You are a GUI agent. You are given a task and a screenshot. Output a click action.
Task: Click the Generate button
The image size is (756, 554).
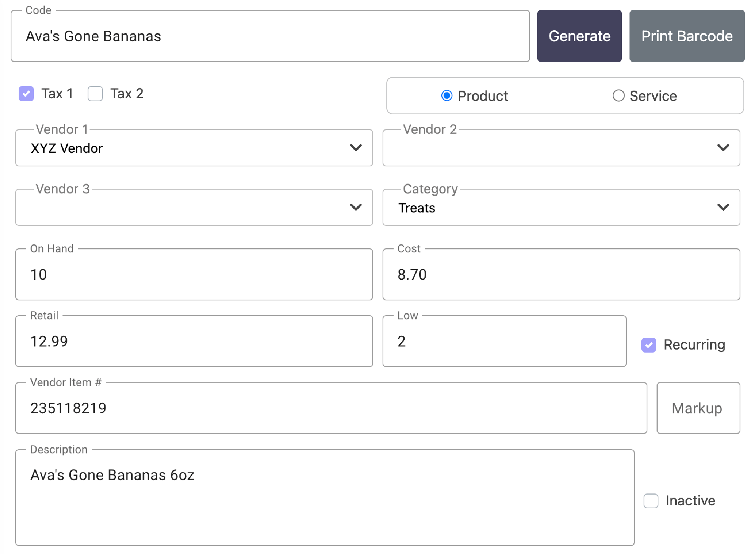tap(579, 36)
